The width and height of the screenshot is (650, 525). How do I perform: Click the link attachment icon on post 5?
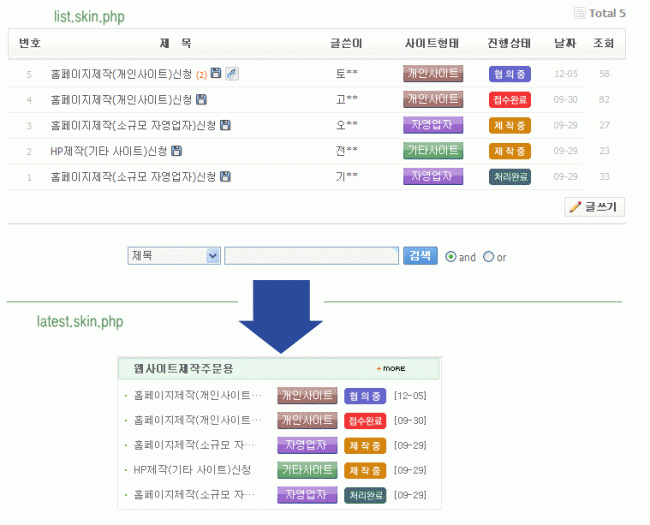(231, 74)
